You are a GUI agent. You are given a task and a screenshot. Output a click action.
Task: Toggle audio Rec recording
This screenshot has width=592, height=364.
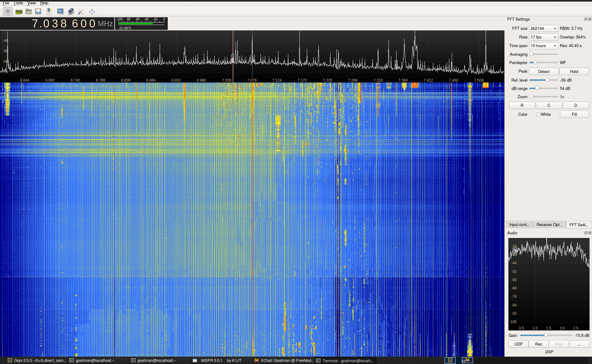click(539, 344)
